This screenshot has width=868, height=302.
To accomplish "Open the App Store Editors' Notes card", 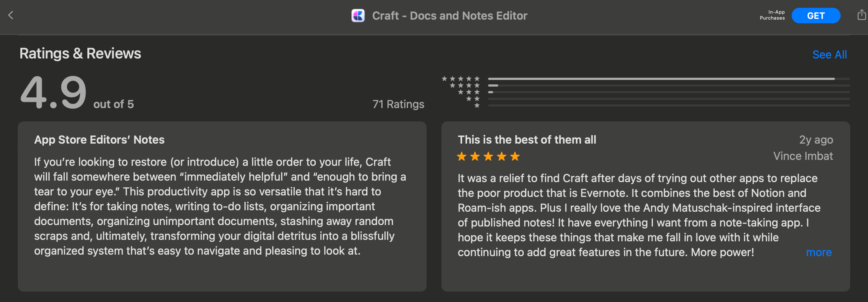I will pos(222,206).
